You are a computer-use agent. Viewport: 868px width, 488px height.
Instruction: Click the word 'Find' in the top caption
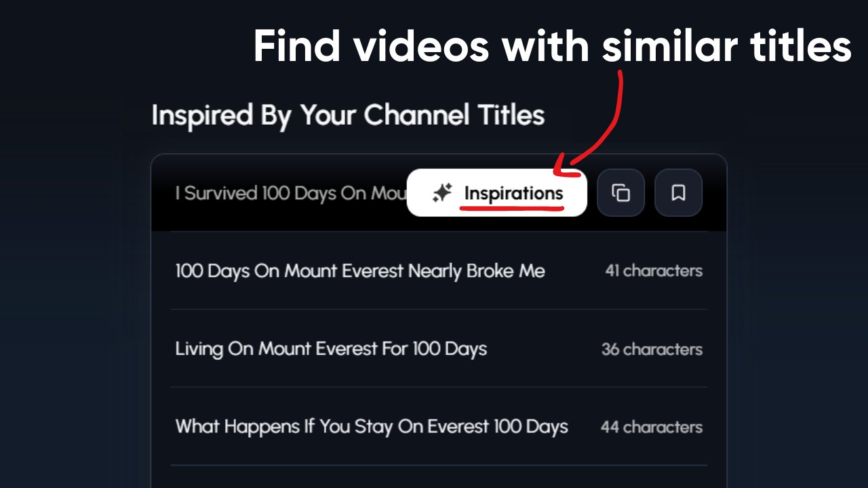[298, 47]
